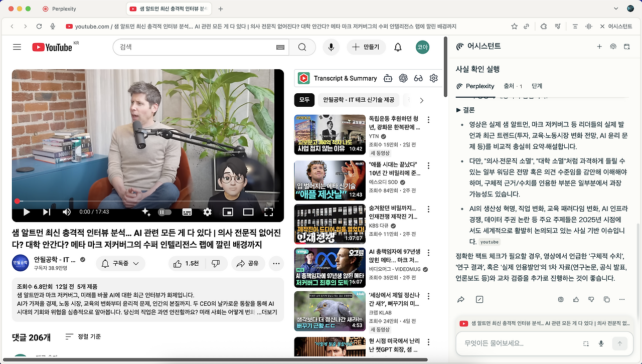
Task: Click the model chip icon below the answer
Action: coord(561,299)
